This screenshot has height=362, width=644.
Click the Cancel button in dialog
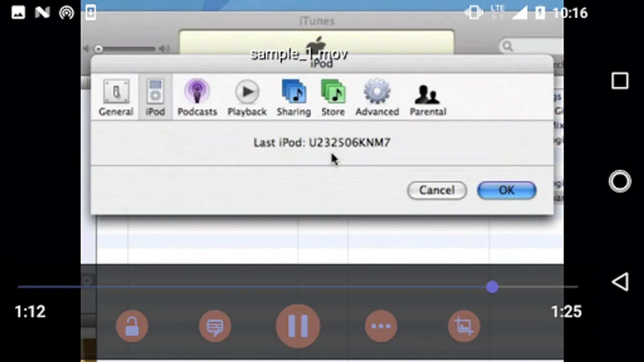(437, 190)
